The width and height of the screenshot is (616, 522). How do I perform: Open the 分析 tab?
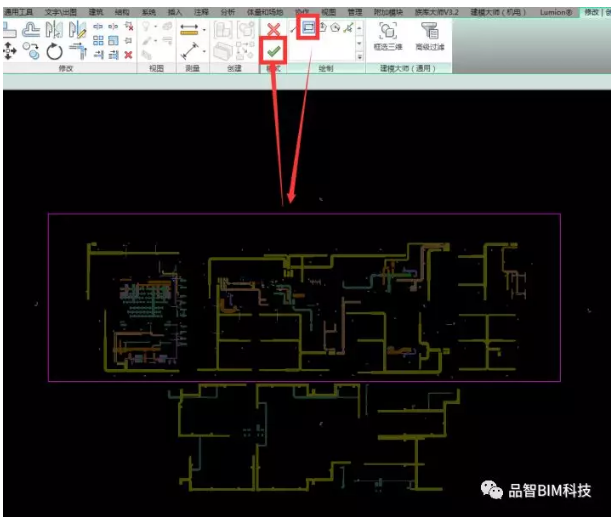click(227, 13)
